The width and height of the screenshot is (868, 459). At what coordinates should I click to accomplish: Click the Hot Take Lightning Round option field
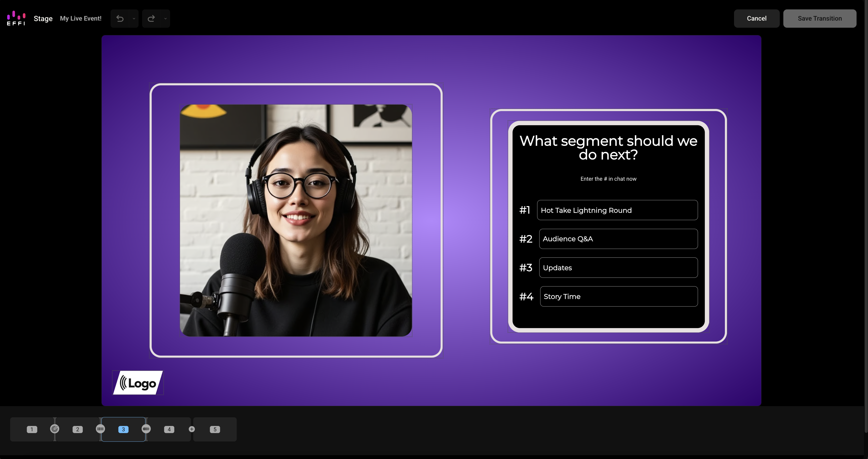[x=617, y=210]
